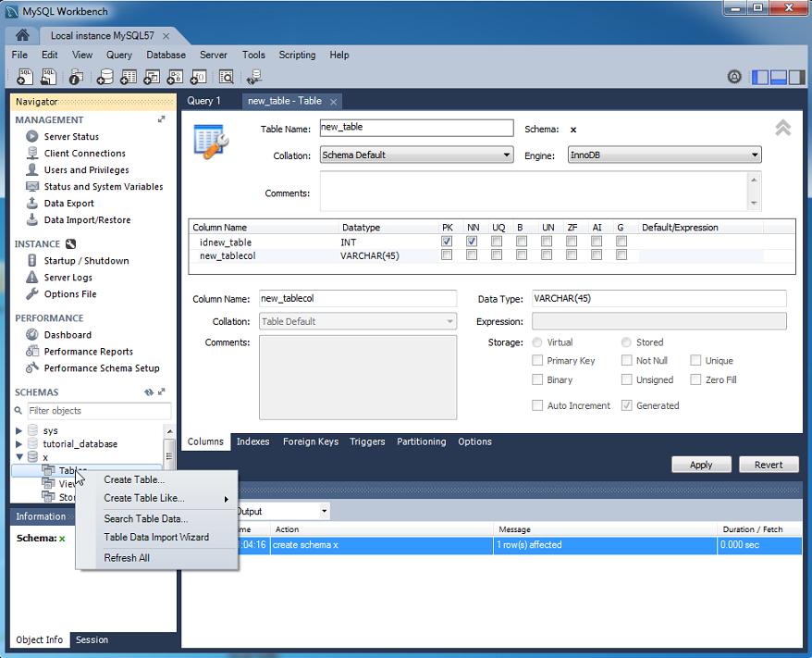Open Workbench preferences gear icon
This screenshot has width=812, height=658.
point(734,77)
